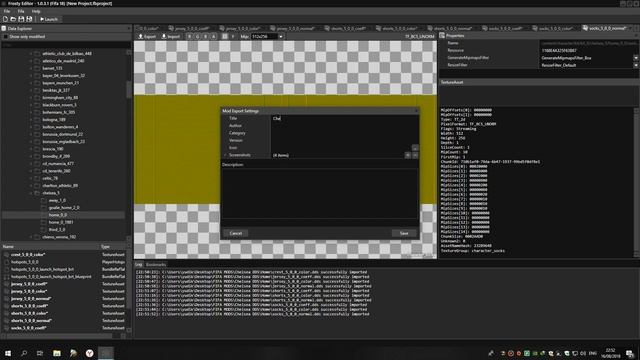Screen dimensions: 640x360
Task: Select the away_1_0 folder under chelsea_5
Action: [57, 200]
